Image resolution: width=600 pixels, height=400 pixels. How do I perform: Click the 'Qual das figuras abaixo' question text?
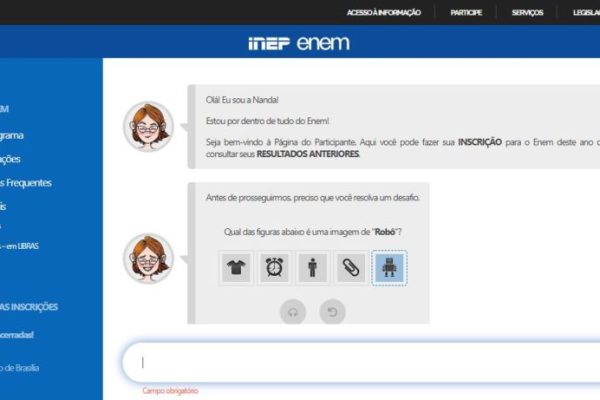tap(313, 232)
